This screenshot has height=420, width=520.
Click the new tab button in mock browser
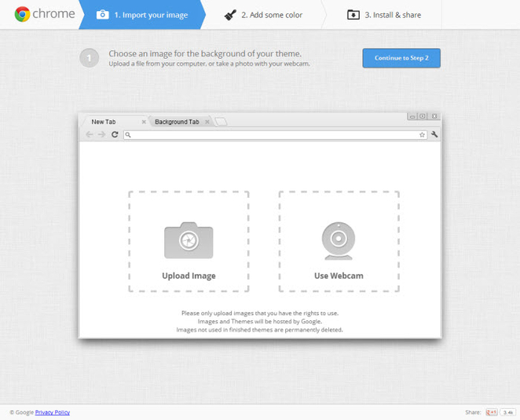pyautogui.click(x=221, y=122)
